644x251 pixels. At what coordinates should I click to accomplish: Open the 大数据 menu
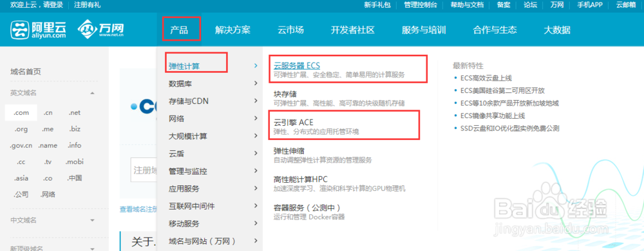click(x=557, y=30)
